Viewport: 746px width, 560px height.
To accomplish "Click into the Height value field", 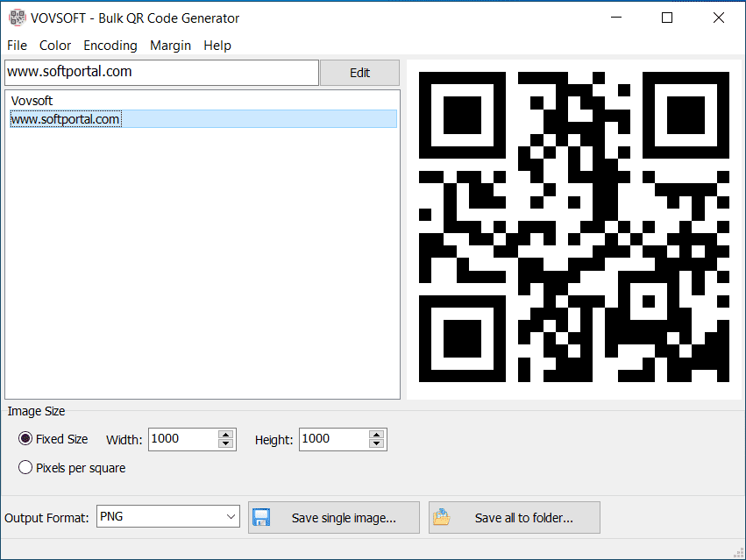I will 334,439.
